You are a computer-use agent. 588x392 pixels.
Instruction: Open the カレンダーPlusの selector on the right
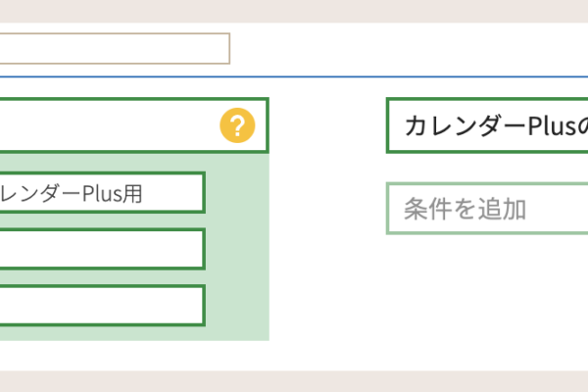(x=488, y=125)
